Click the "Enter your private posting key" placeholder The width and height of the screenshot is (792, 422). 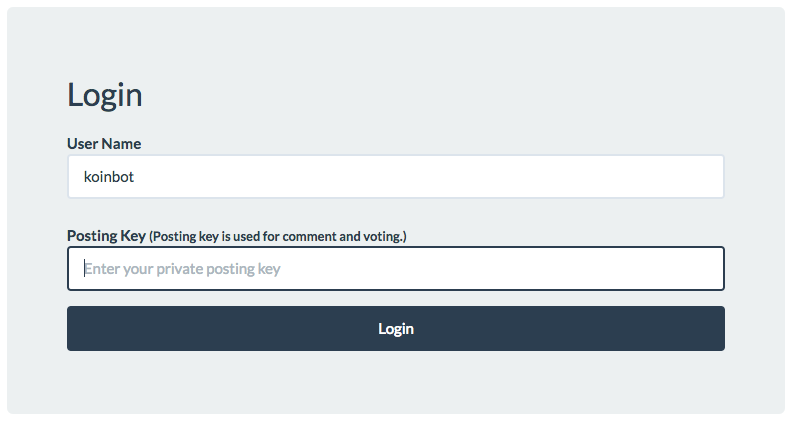182,269
